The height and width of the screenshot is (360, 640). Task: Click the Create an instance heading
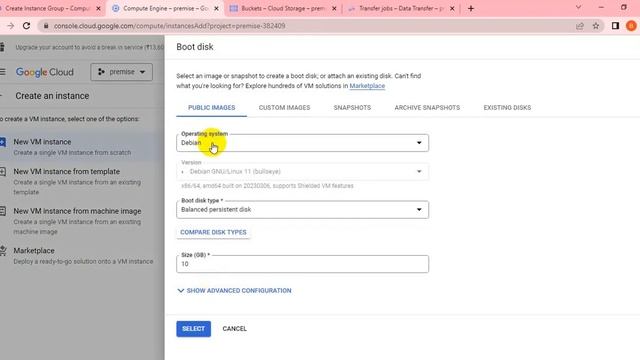coord(52,96)
